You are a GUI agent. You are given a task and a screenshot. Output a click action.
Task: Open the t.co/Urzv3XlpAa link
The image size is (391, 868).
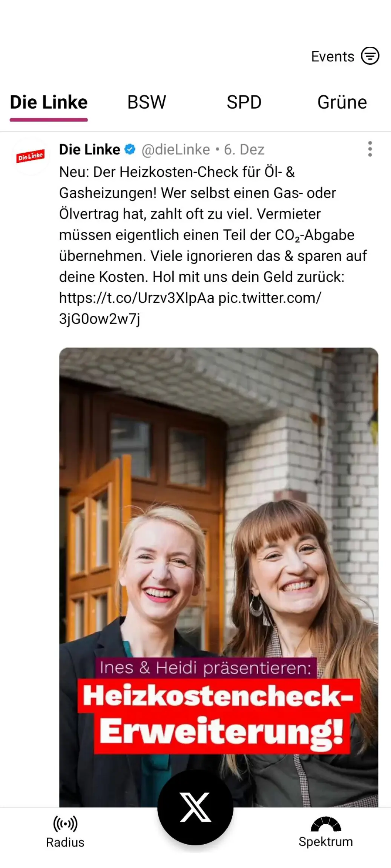pos(136,298)
